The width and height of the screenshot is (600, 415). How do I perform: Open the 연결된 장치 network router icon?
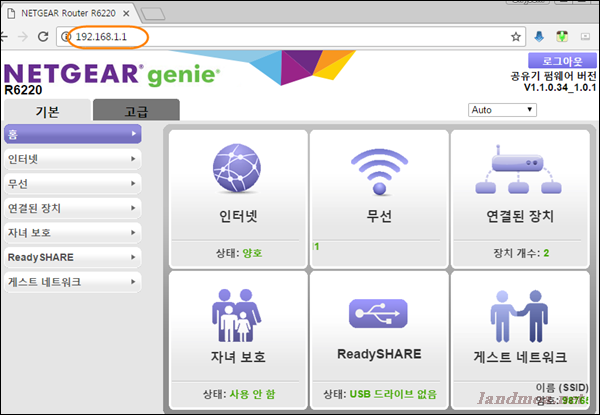click(518, 169)
